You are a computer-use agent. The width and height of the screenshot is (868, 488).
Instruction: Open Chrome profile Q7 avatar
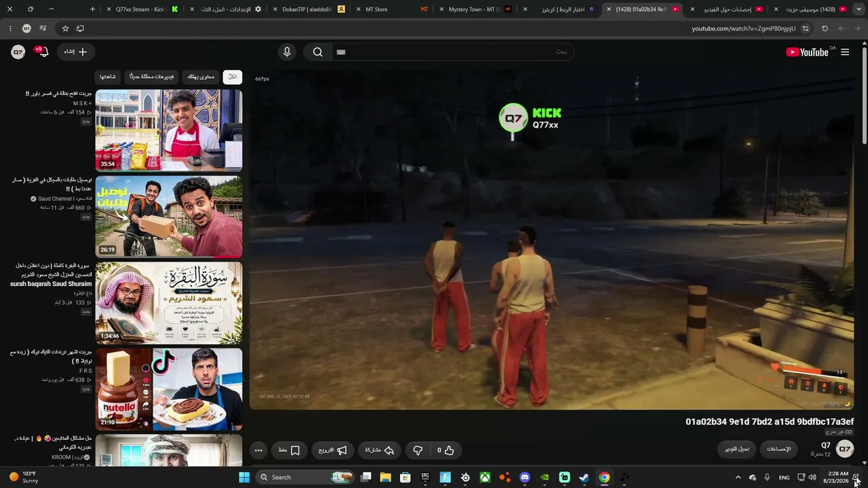(x=26, y=28)
